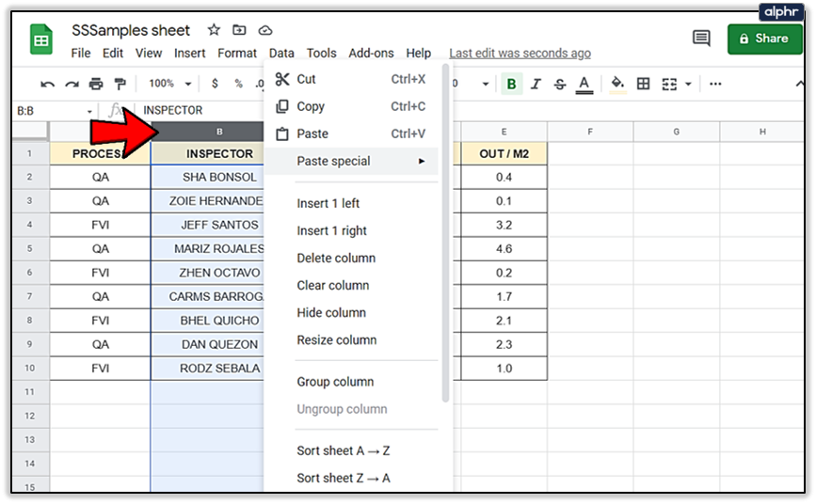
Task: Click the green Share button
Action: pyautogui.click(x=764, y=39)
